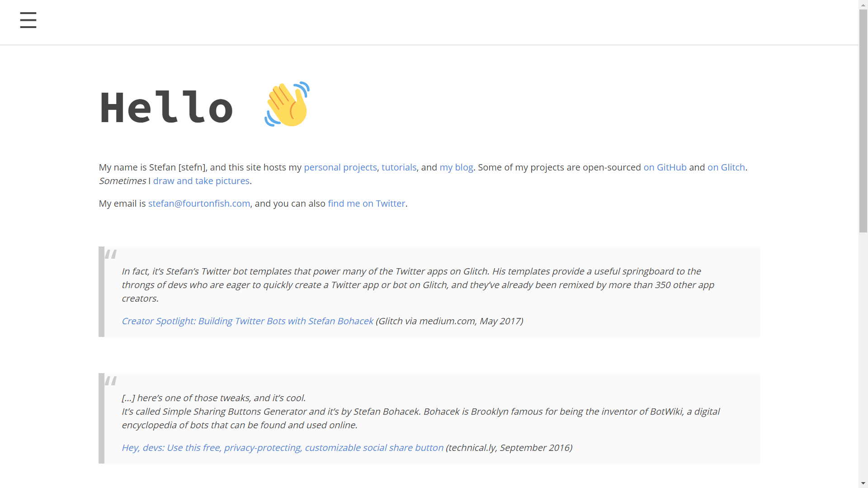Open the hamburger navigation menu
Image resolution: width=868 pixels, height=488 pixels.
pyautogui.click(x=28, y=20)
